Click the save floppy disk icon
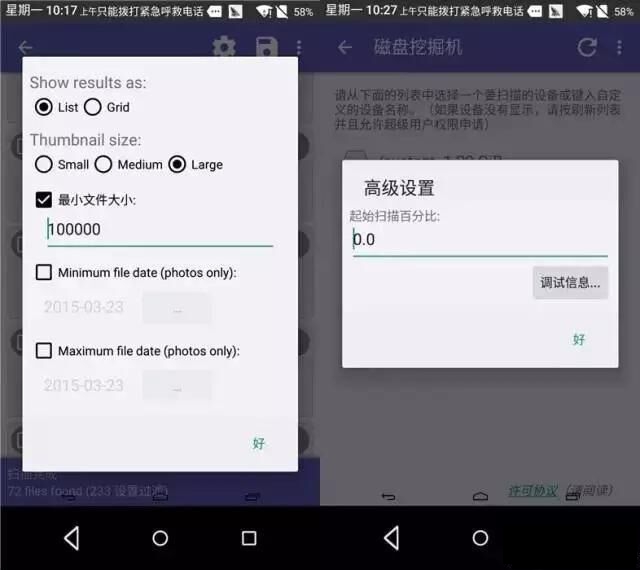 (x=267, y=47)
